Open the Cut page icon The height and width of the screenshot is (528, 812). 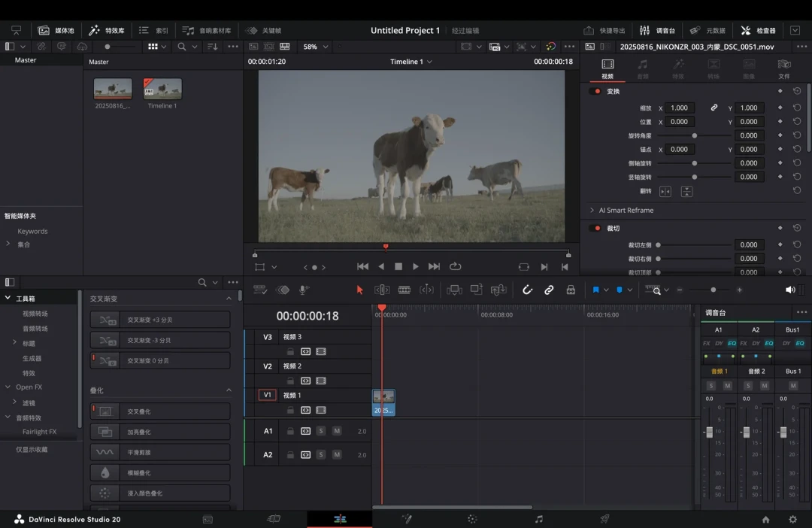tap(274, 519)
